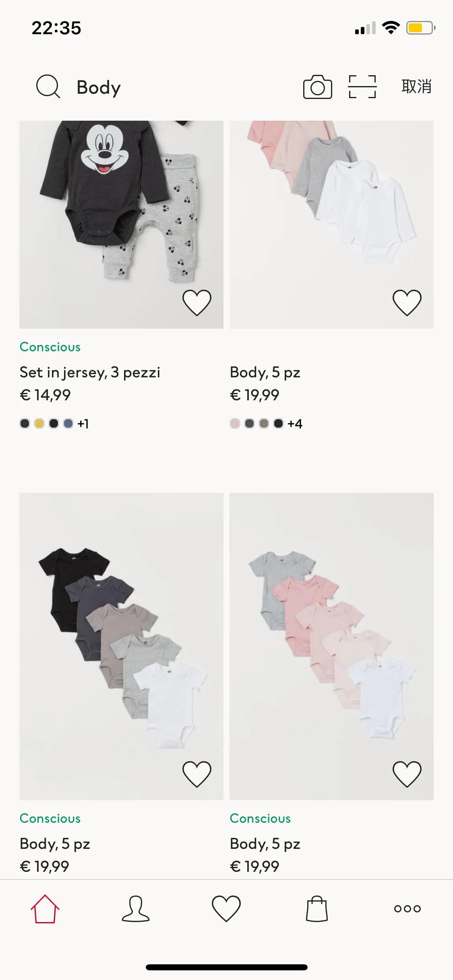Go to the Home tab

coord(45,909)
